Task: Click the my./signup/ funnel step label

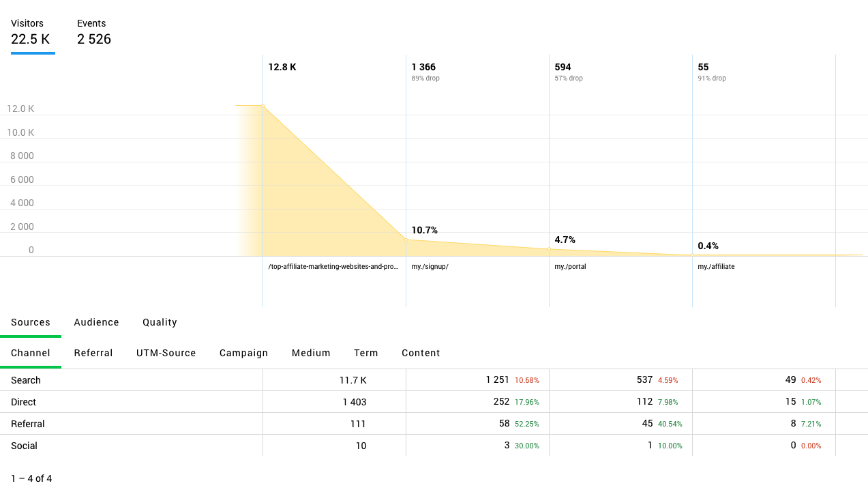Action: (x=430, y=267)
